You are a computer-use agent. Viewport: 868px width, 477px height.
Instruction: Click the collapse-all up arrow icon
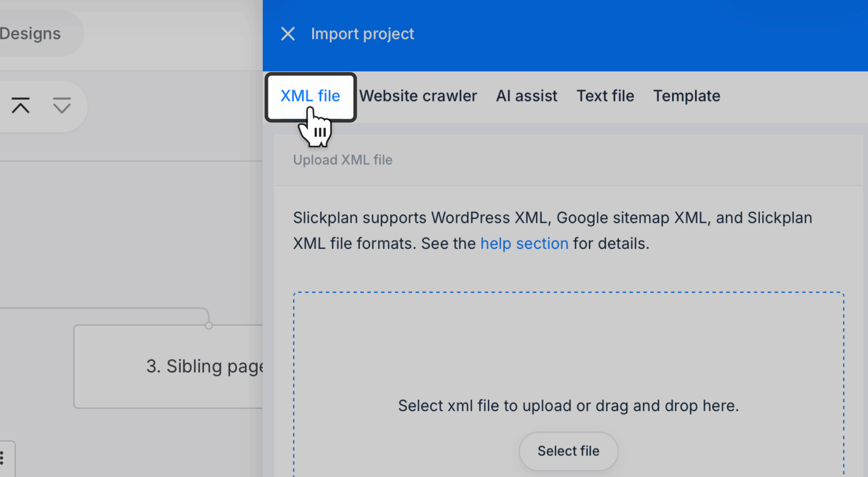tap(20, 105)
